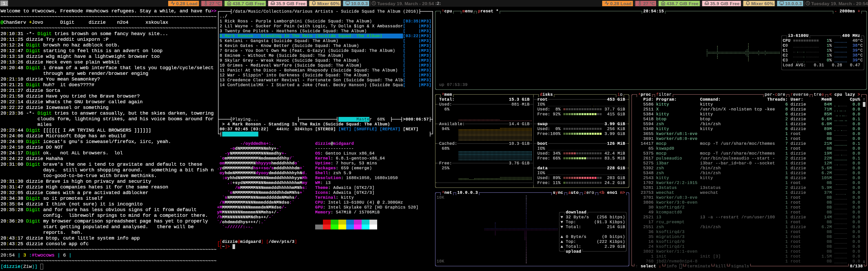The width and height of the screenshot is (868, 271).
Task: Click terminate in the proc footer
Action: (x=699, y=266)
